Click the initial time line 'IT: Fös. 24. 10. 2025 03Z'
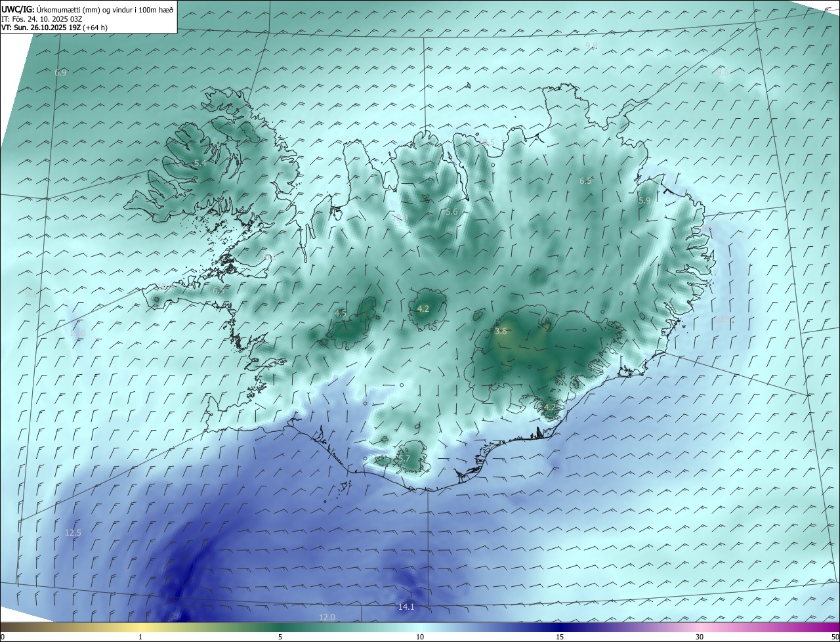840x642 pixels. pyautogui.click(x=41, y=19)
